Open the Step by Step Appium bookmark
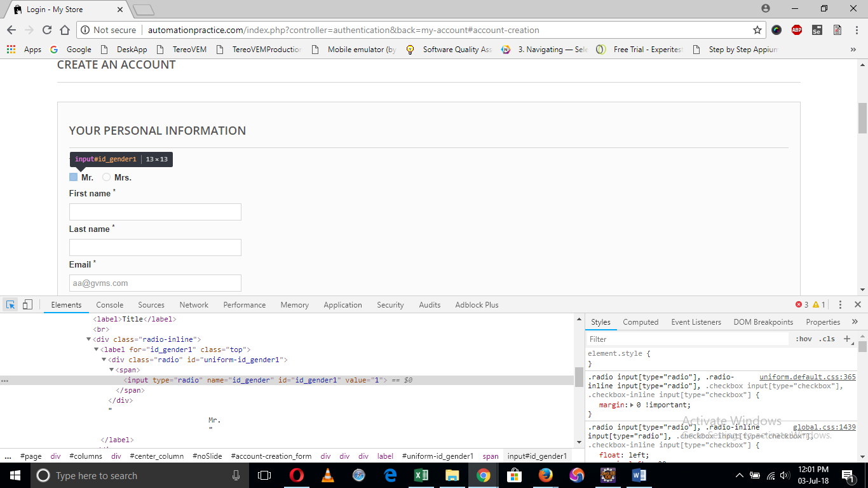This screenshot has height=488, width=868. [x=735, y=50]
